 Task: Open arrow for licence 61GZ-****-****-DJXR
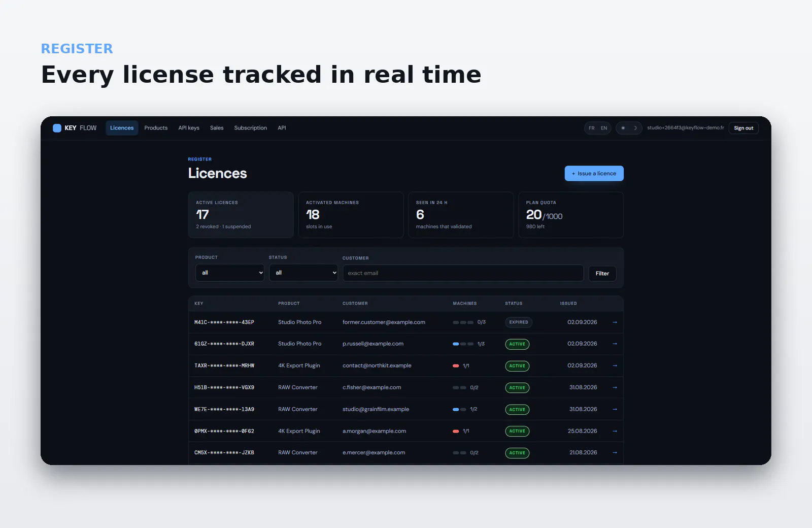tap(615, 344)
